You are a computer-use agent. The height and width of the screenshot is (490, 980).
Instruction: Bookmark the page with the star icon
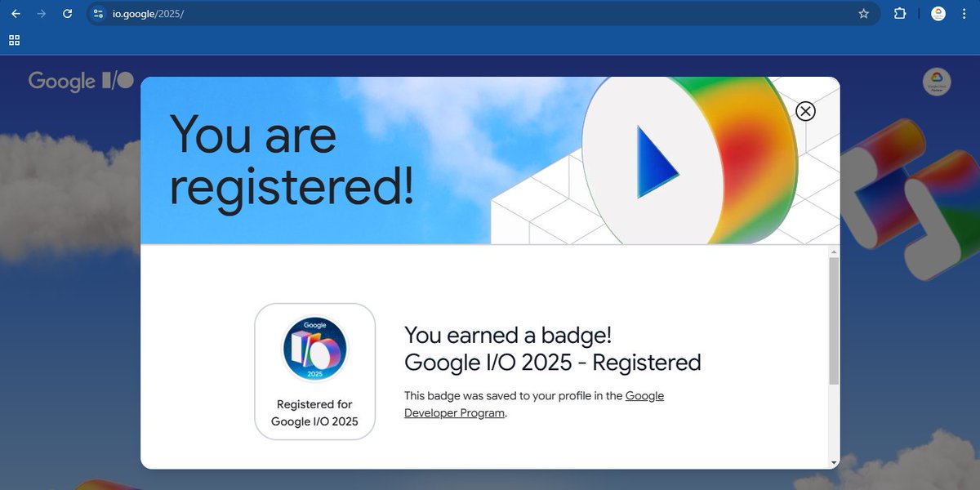coord(864,13)
